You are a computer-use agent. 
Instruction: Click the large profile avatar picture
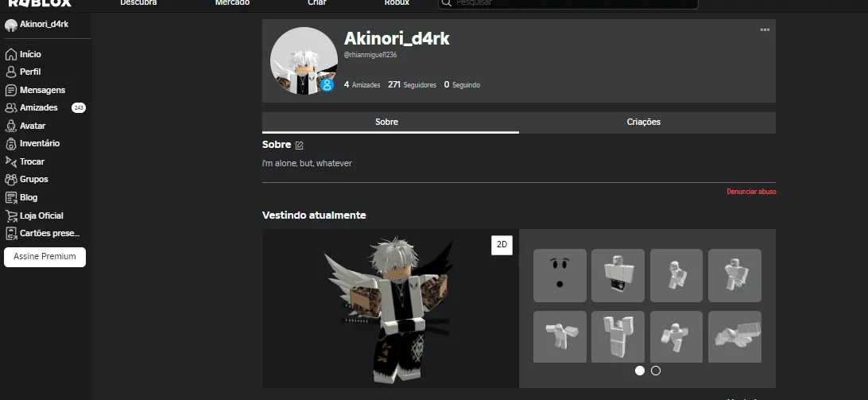click(304, 61)
